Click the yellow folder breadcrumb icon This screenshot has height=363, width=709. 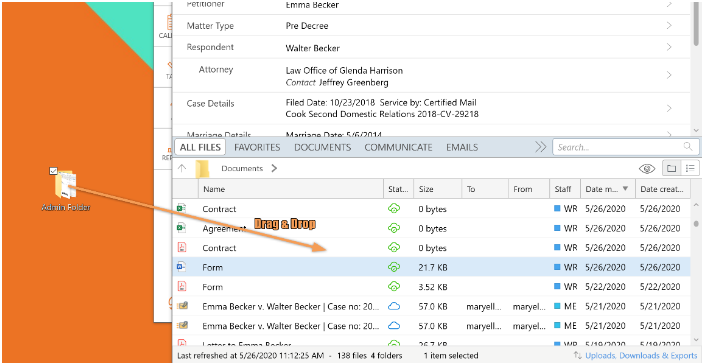202,169
